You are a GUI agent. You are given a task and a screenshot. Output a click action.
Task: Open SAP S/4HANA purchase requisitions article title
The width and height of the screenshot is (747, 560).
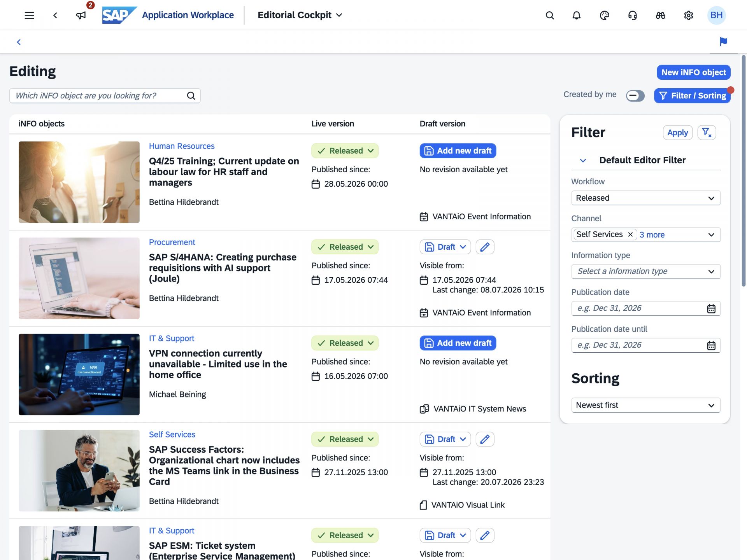point(223,268)
